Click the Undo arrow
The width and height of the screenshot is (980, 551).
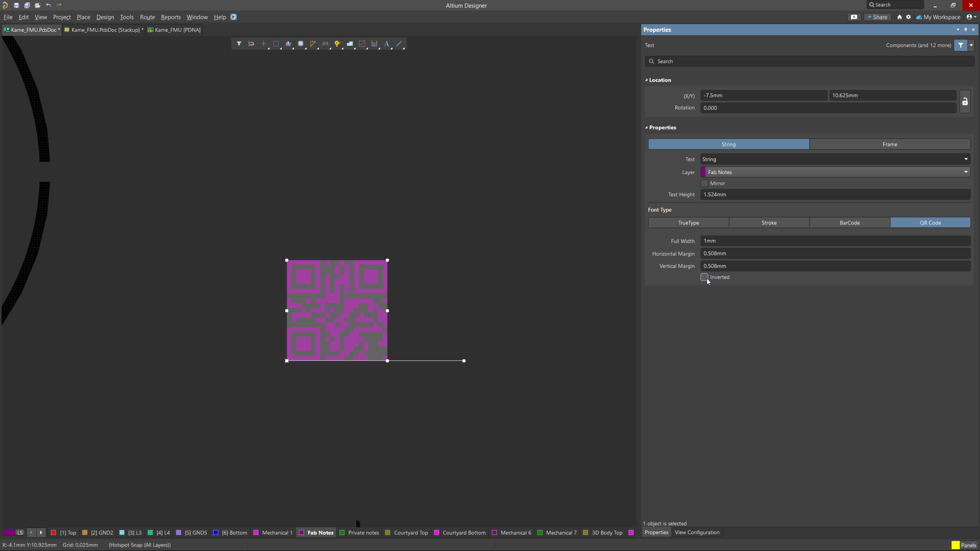click(49, 5)
